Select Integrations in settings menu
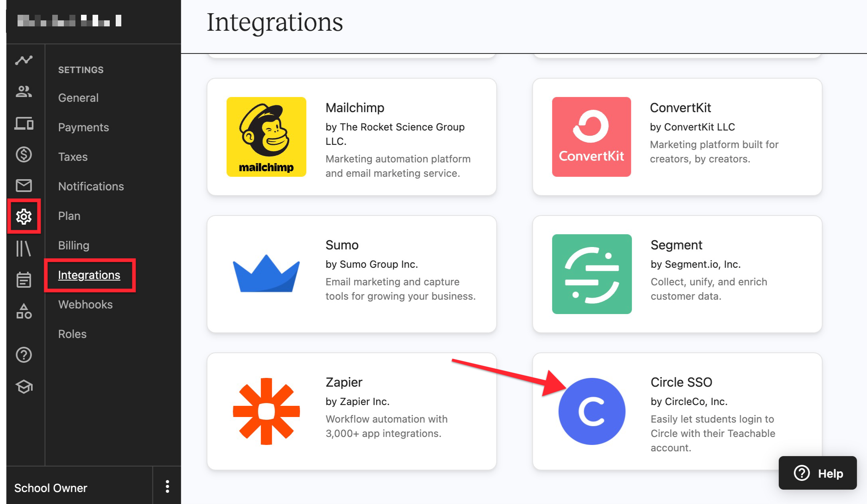 (89, 275)
